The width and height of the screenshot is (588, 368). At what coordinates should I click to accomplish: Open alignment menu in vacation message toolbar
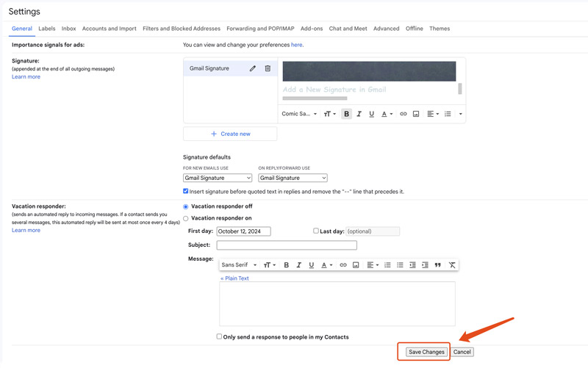tap(373, 265)
